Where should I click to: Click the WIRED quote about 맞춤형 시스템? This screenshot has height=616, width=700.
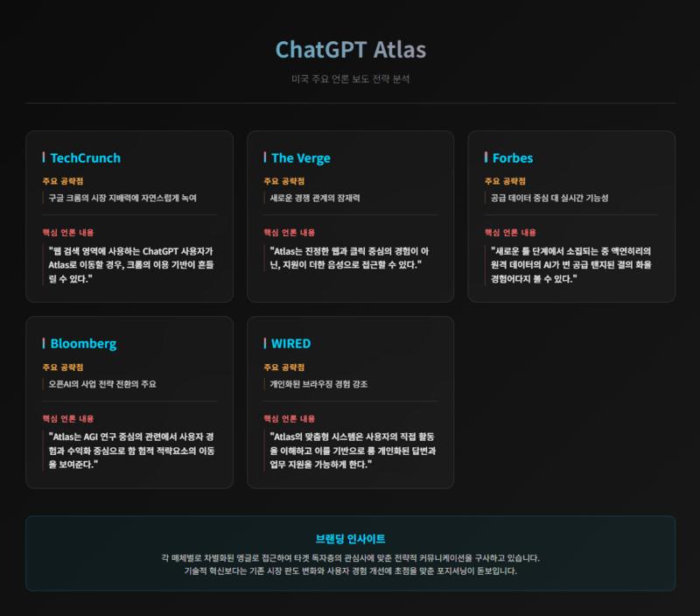[352, 450]
